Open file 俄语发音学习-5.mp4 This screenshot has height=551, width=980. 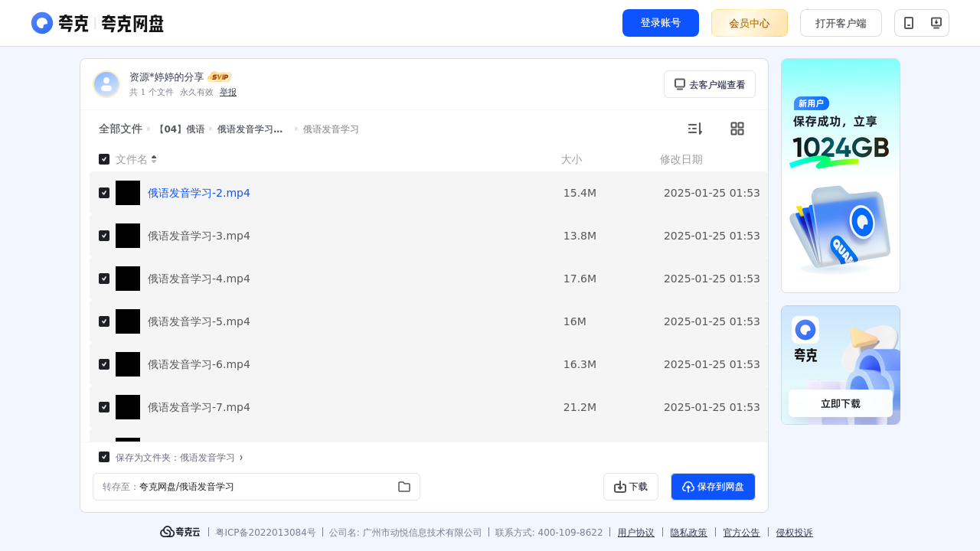pyautogui.click(x=199, y=321)
